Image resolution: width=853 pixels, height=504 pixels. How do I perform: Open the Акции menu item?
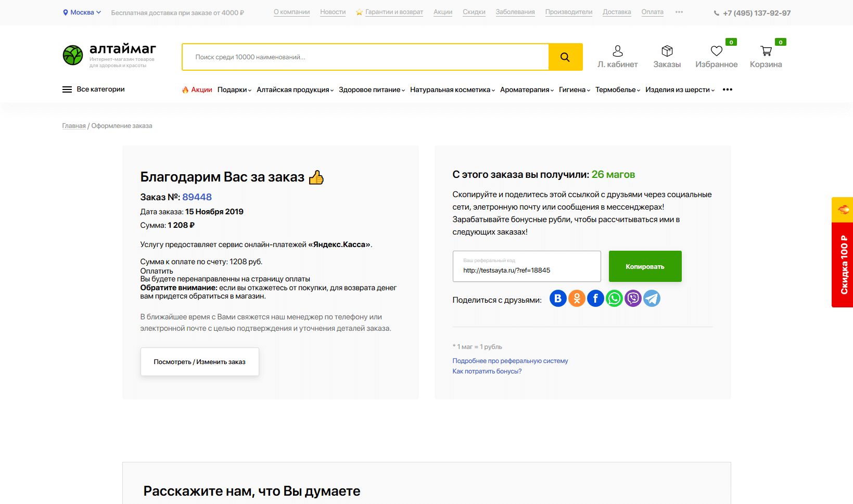coord(201,90)
